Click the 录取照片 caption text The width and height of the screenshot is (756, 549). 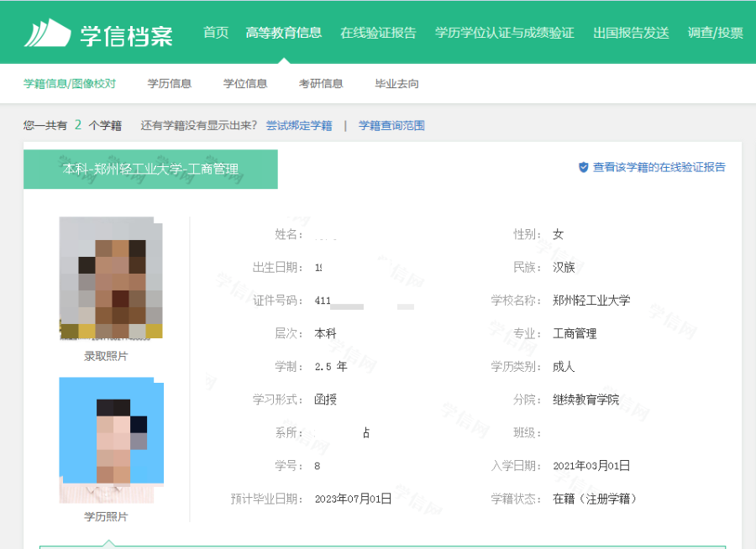(106, 356)
